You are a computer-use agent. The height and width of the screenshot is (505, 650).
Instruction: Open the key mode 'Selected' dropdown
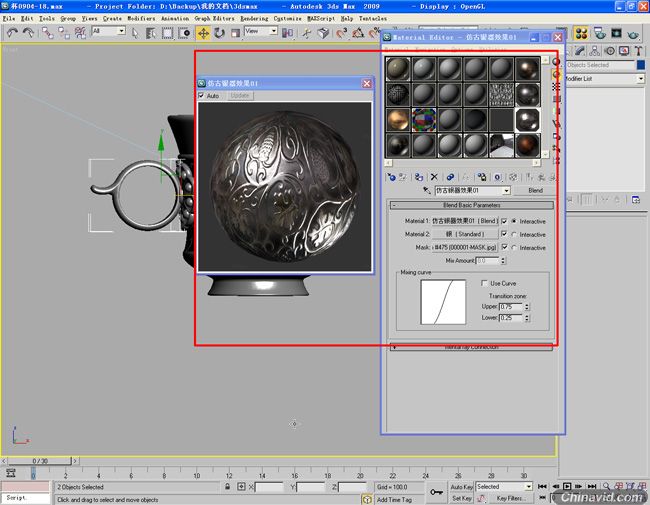(529, 487)
